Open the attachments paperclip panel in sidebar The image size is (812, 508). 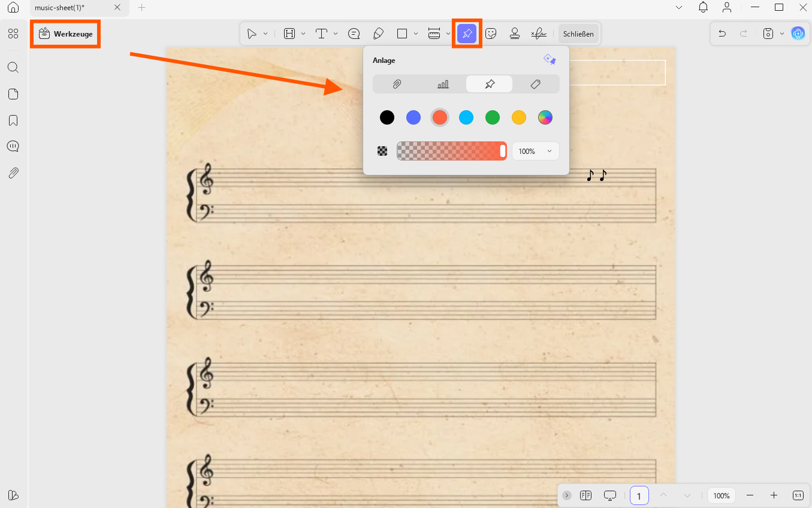point(13,173)
